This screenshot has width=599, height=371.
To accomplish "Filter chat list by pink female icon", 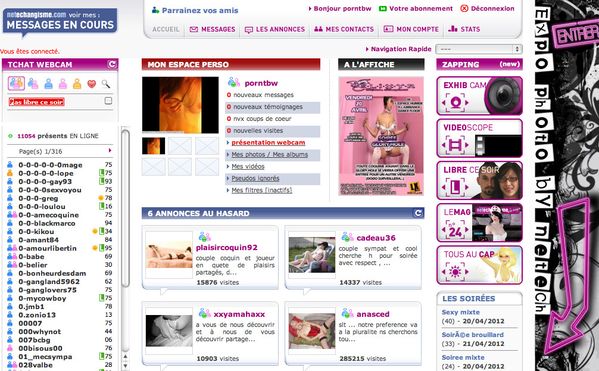I will pos(63,84).
